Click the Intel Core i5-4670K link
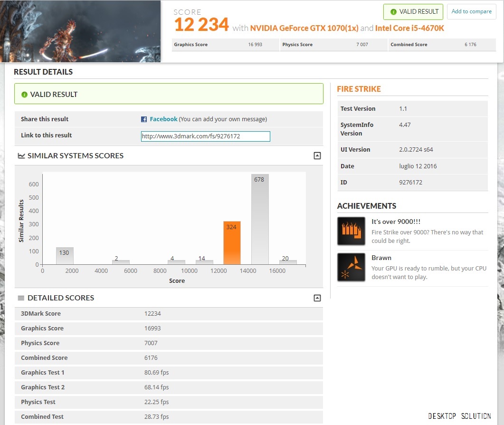The image size is (504, 425). 409,29
